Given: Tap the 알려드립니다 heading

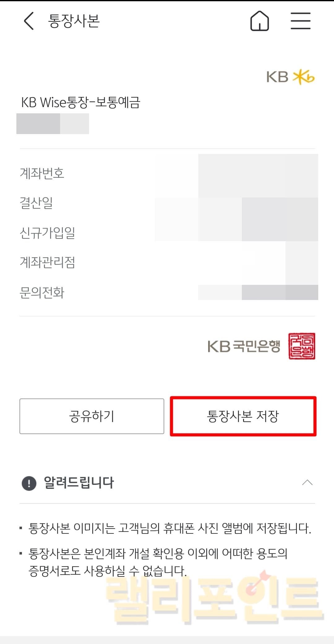Looking at the screenshot, I should click(79, 483).
